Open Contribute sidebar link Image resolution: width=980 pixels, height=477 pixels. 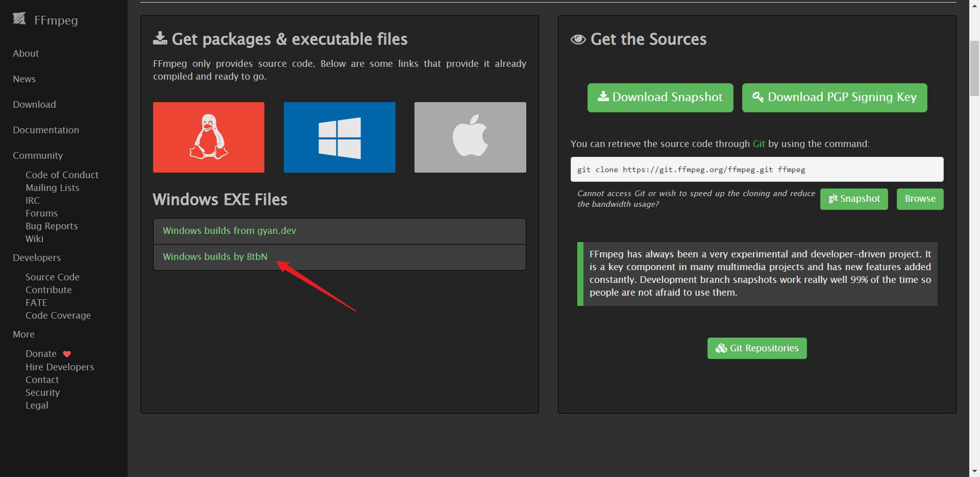tap(48, 290)
